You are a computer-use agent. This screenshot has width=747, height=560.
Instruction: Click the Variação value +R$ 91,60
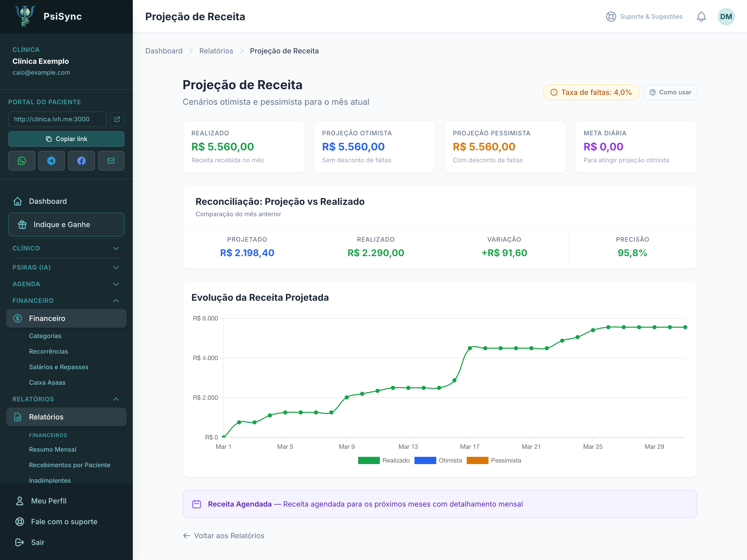504,253
